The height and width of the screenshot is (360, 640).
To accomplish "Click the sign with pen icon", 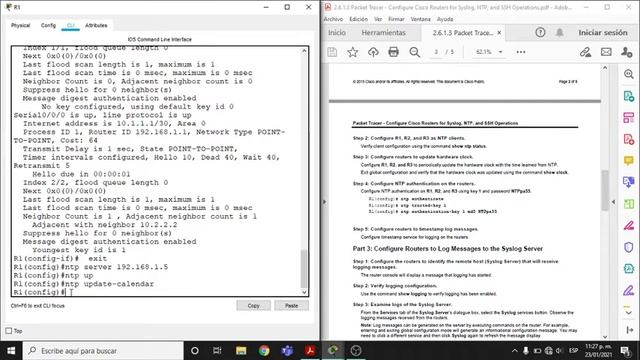I will click(x=585, y=52).
